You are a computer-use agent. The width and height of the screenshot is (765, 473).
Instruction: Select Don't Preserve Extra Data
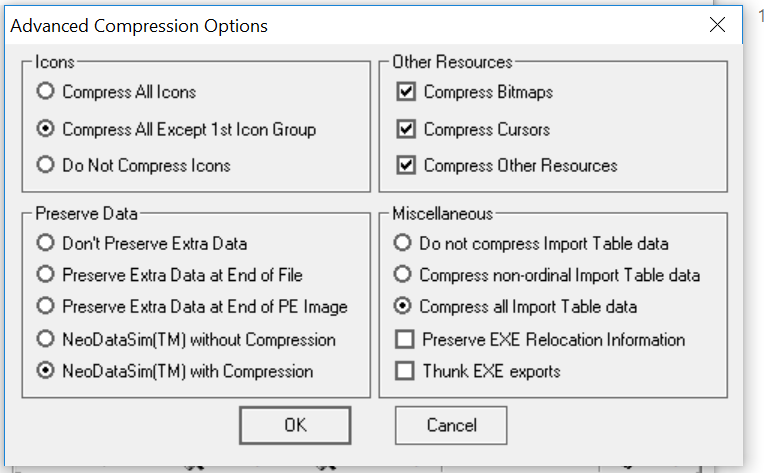coord(45,242)
